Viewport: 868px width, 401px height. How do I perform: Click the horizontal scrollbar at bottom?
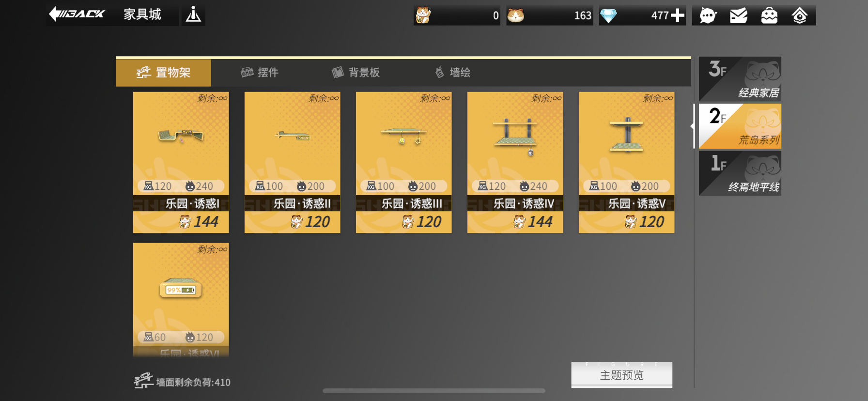point(434,391)
